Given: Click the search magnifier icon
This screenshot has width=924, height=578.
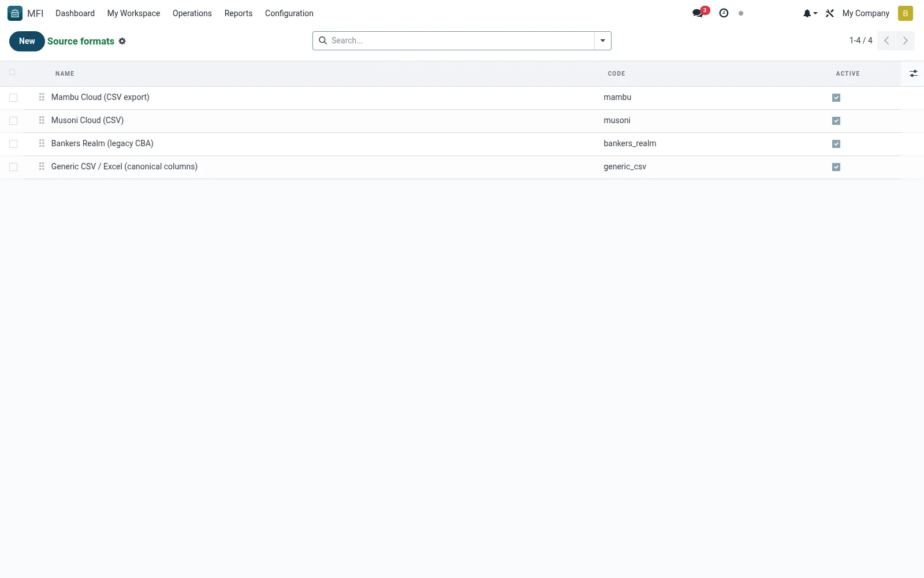Looking at the screenshot, I should tap(323, 40).
